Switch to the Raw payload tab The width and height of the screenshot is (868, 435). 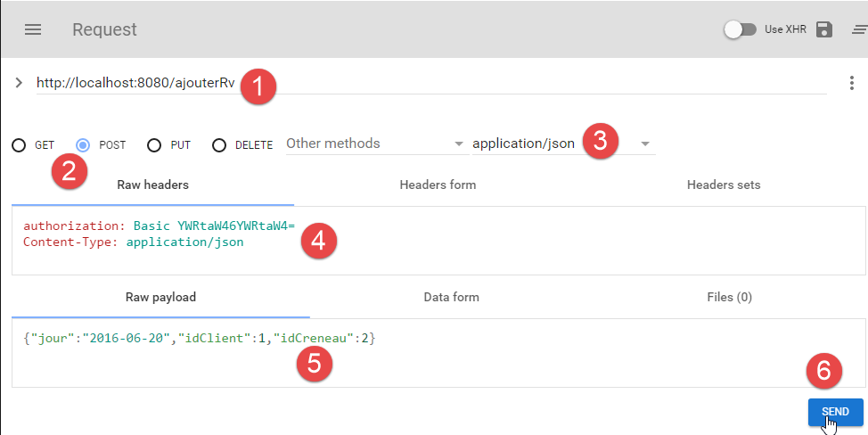(160, 297)
